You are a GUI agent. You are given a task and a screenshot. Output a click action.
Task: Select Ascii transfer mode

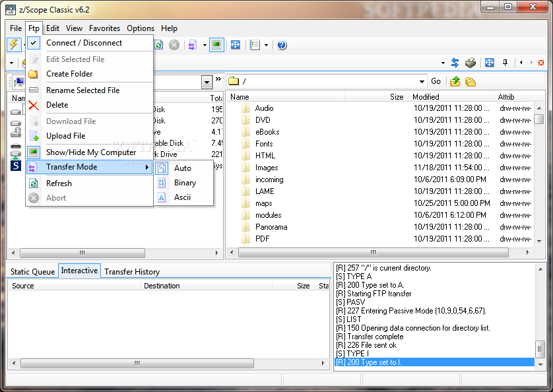tap(183, 197)
